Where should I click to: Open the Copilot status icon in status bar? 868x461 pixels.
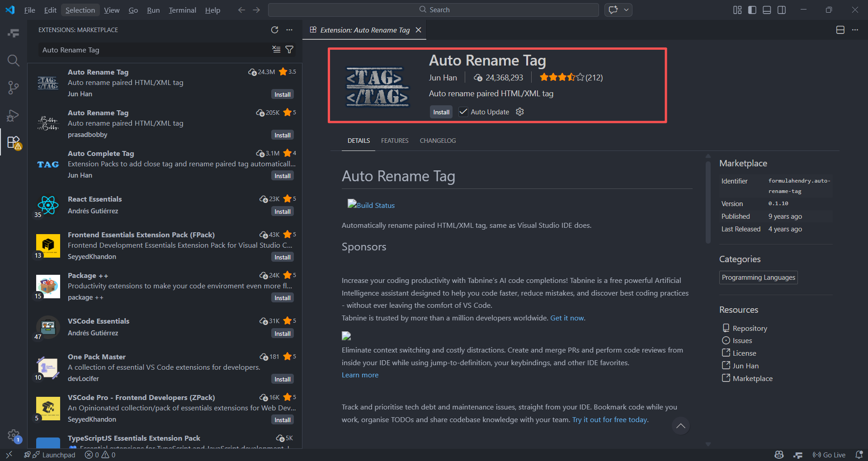coord(779,455)
